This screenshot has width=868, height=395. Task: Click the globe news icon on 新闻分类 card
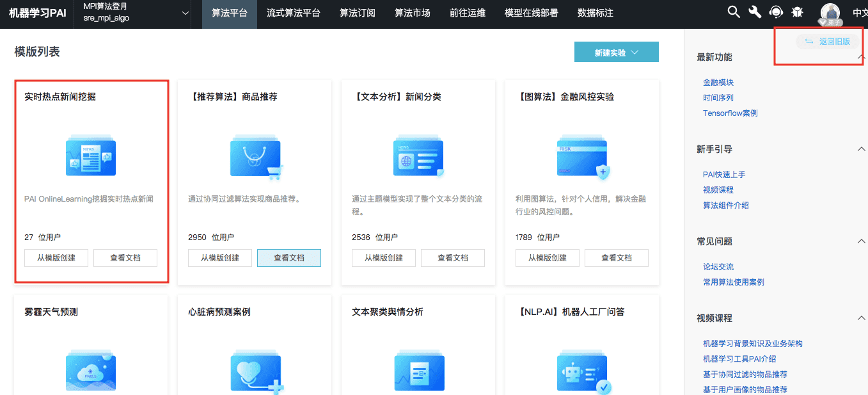tap(418, 156)
